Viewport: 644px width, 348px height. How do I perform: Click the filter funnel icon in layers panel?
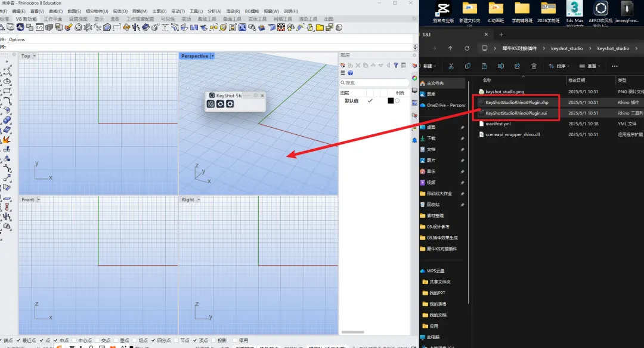[x=396, y=66]
